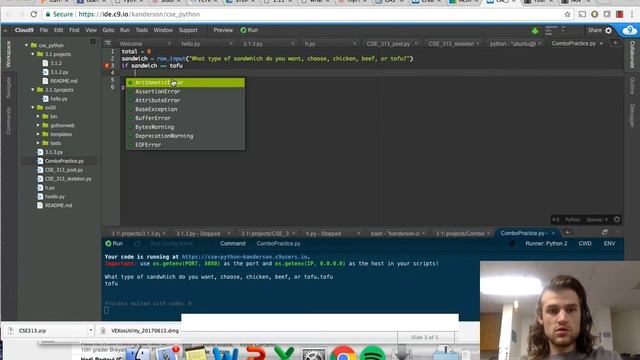Open the editor pane tab list icon

point(107,43)
